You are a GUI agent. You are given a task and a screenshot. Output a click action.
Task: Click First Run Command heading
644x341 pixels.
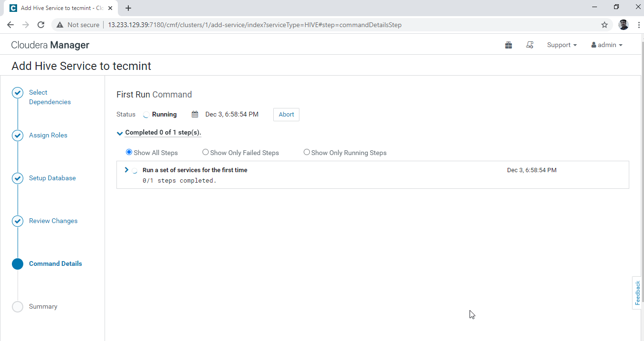[x=154, y=95]
